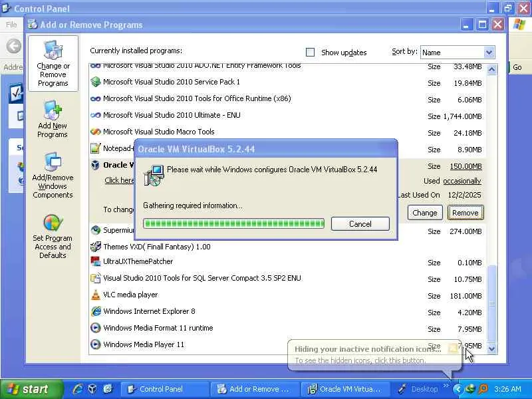The image size is (532, 399).
Task: Click the UltraUXThemePatcher icon
Action: pyautogui.click(x=96, y=261)
